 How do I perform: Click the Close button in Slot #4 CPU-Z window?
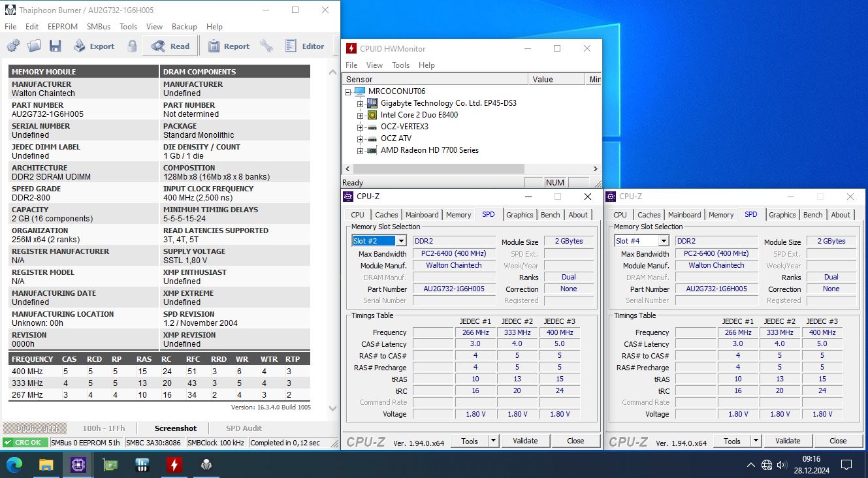(x=838, y=441)
